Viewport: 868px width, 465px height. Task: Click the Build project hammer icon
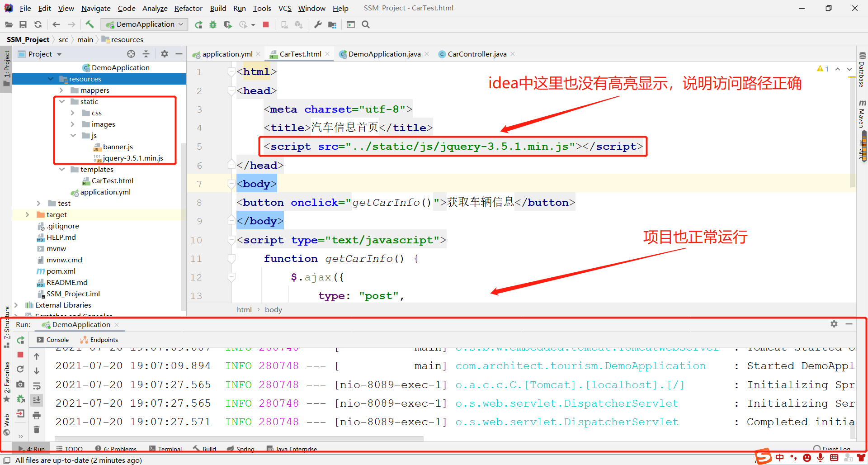coord(90,24)
